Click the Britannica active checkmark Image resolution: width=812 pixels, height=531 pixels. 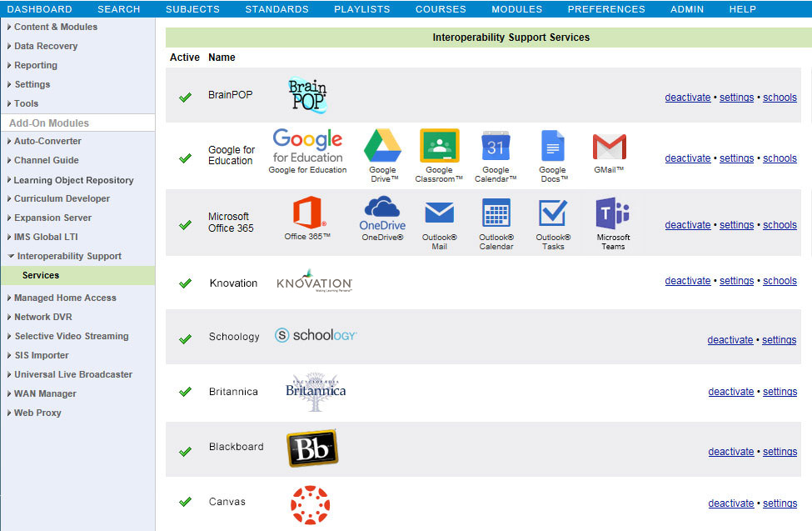pyautogui.click(x=185, y=392)
